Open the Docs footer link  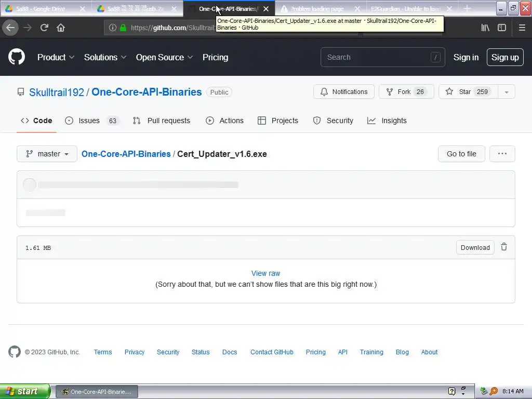coord(230,352)
